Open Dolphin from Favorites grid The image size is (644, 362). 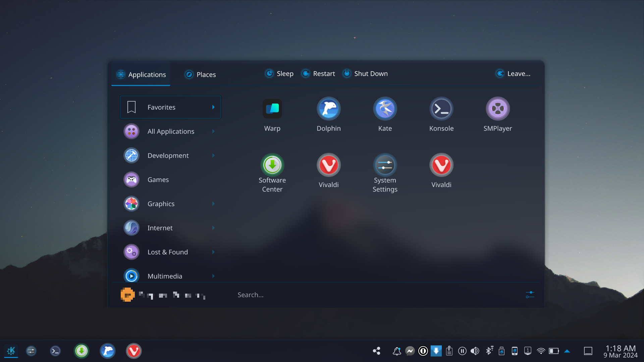(328, 109)
